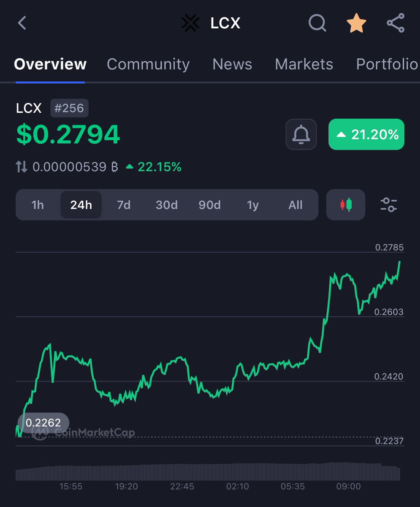This screenshot has height=507, width=420.
Task: Open the News tab
Action: click(x=232, y=64)
